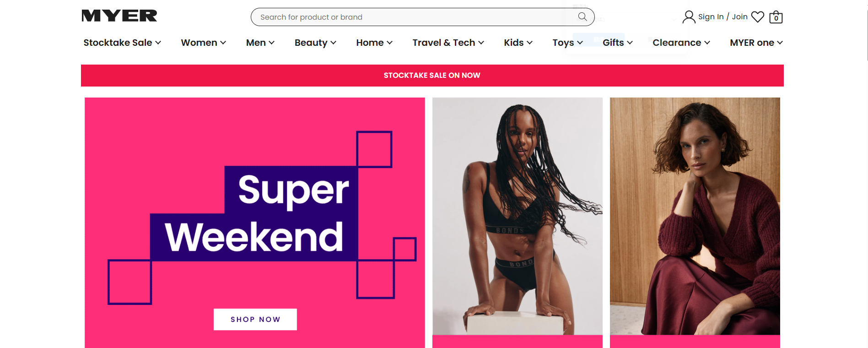Expand the Beauty menu chevron
Screen dimensions: 868x348
coord(334,43)
